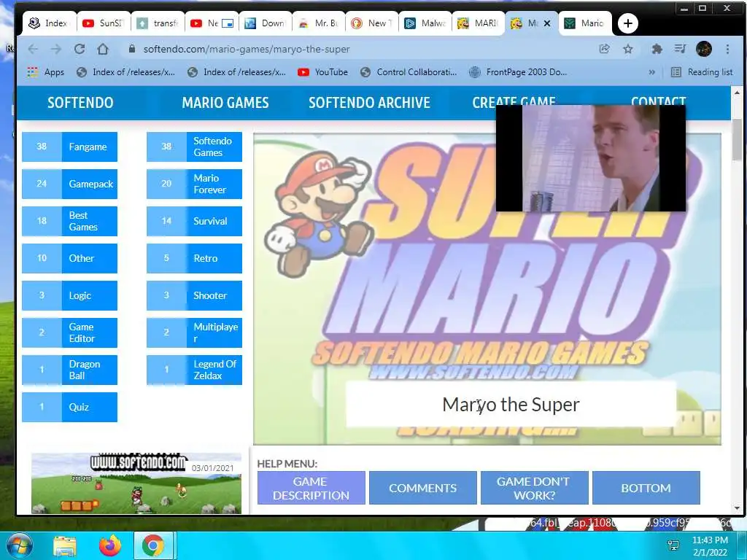Screen dimensions: 747x560
Task: Click the address bar URL
Action: point(247,49)
